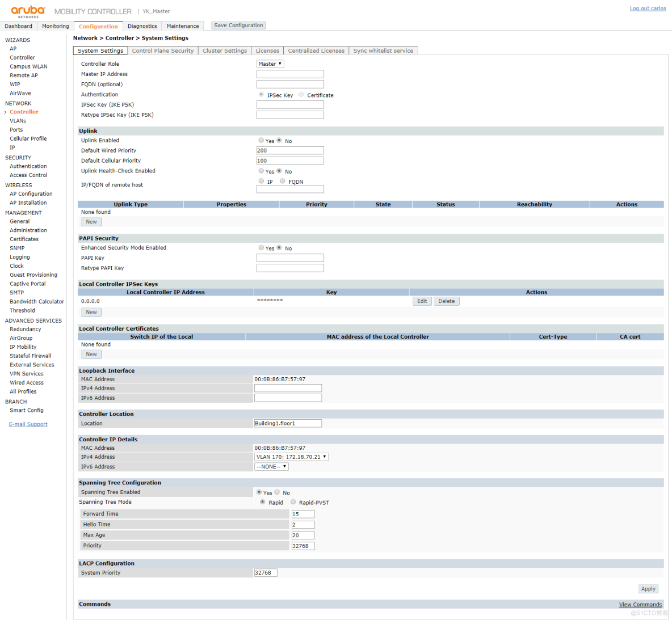Open the Dashboard tab
The height and width of the screenshot is (620, 672).
point(18,26)
